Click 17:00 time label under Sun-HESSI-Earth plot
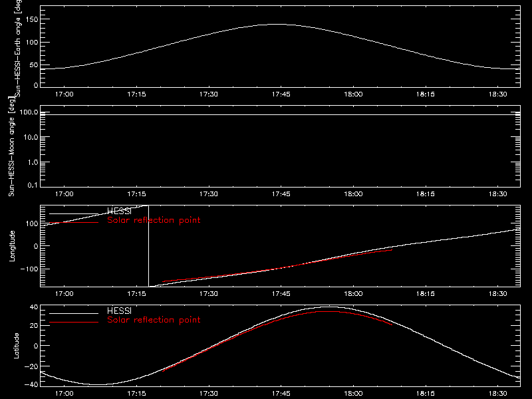Screen dimensions: 532x399 tap(64, 94)
